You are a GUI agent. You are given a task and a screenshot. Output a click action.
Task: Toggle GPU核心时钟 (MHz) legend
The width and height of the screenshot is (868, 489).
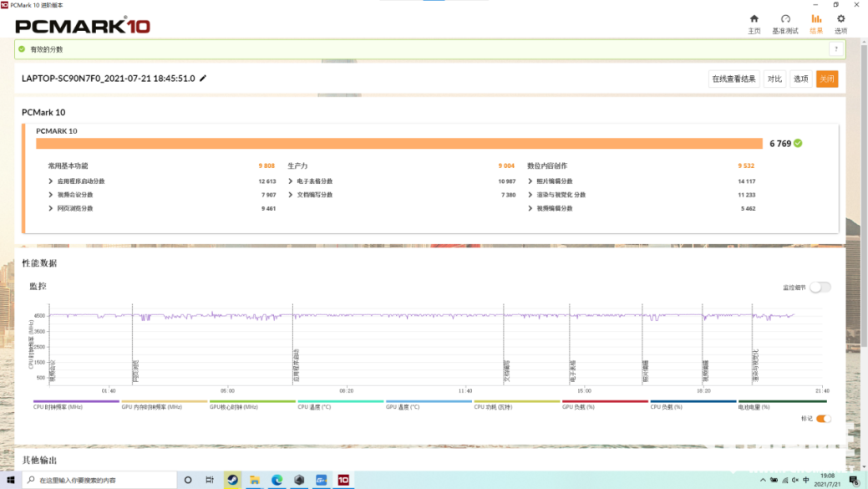pyautogui.click(x=252, y=405)
